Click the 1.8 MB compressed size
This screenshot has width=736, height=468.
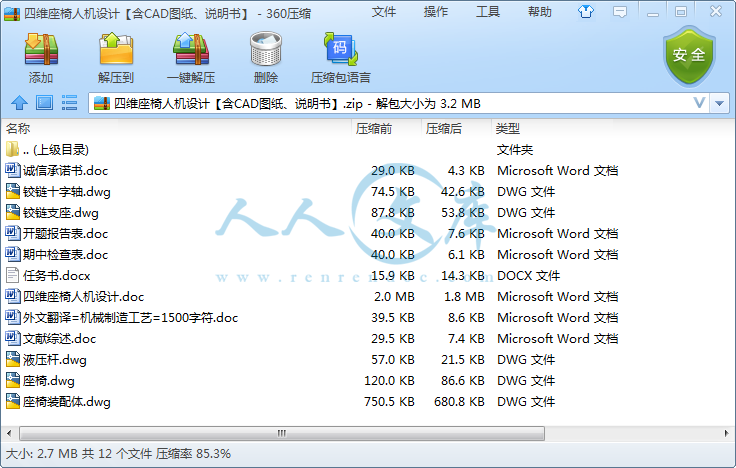[464, 297]
